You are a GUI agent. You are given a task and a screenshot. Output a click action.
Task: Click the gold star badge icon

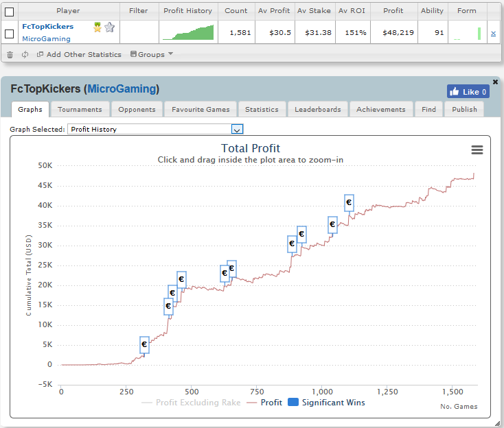(98, 27)
